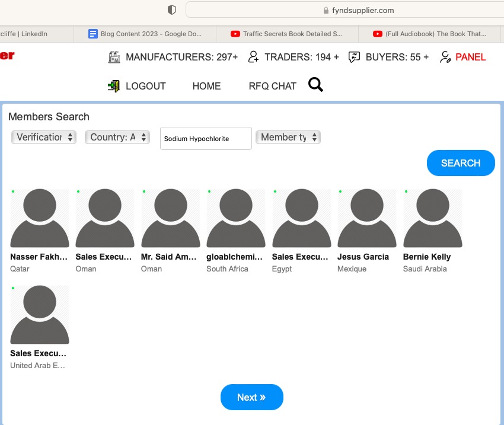Click Nasser Fakh... member name

coord(39,257)
